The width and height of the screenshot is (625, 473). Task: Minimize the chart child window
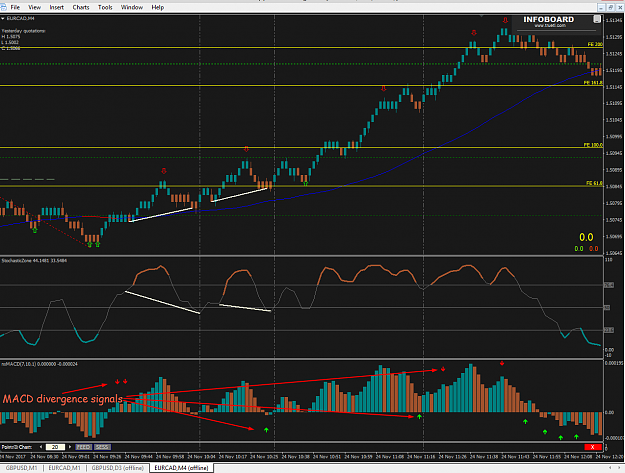(x=601, y=7)
